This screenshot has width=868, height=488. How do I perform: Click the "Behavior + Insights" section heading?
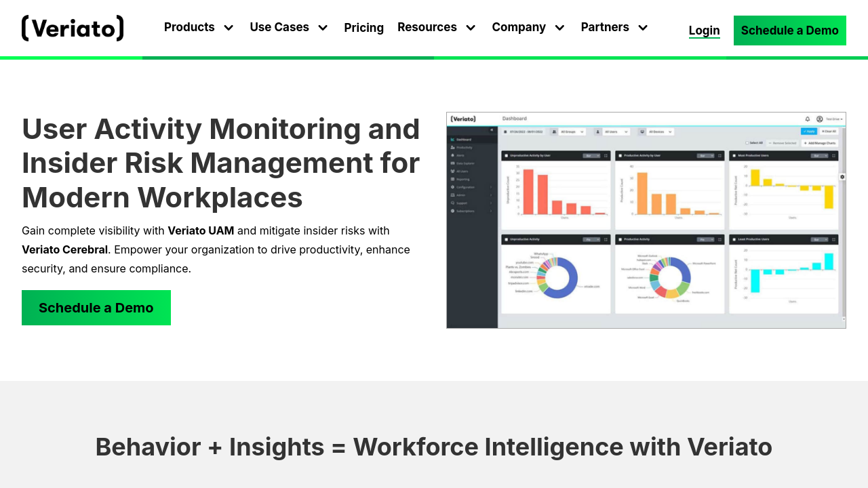click(x=434, y=447)
